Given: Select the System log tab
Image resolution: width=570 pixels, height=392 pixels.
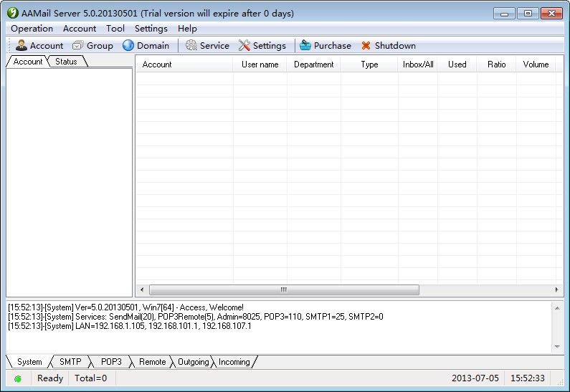Looking at the screenshot, I should coord(29,362).
